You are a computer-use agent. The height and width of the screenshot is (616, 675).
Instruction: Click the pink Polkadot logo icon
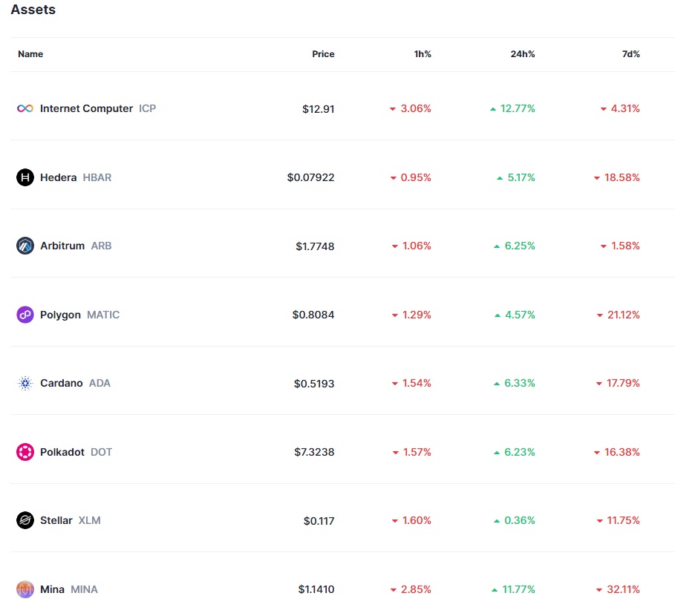click(25, 452)
